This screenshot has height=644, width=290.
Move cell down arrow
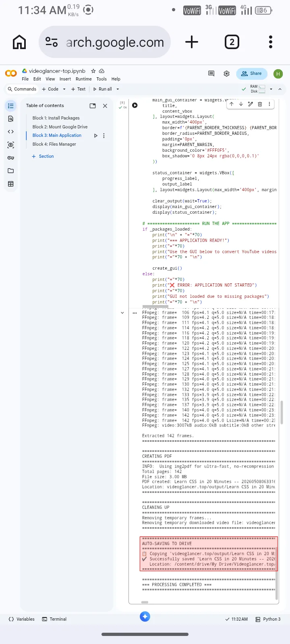[x=241, y=104]
